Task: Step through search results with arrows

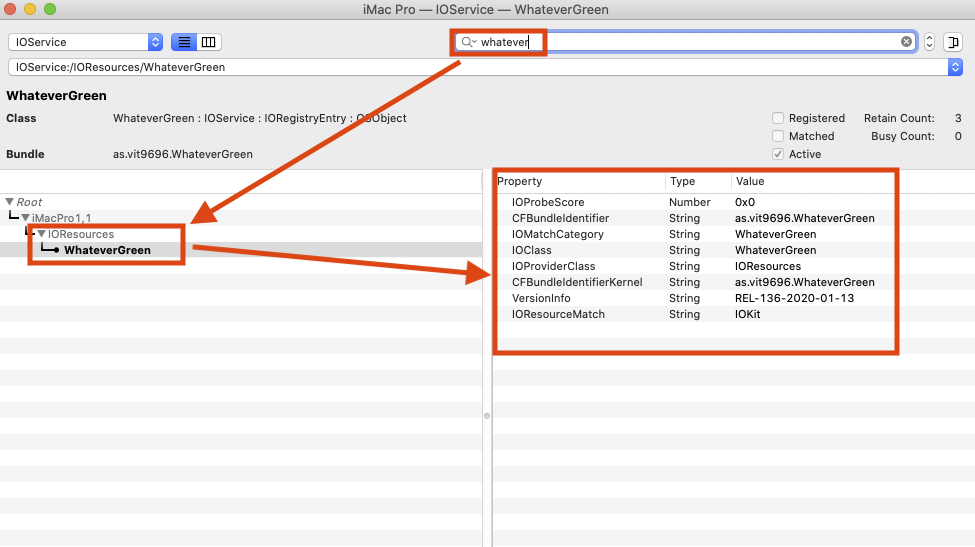Action: point(930,42)
